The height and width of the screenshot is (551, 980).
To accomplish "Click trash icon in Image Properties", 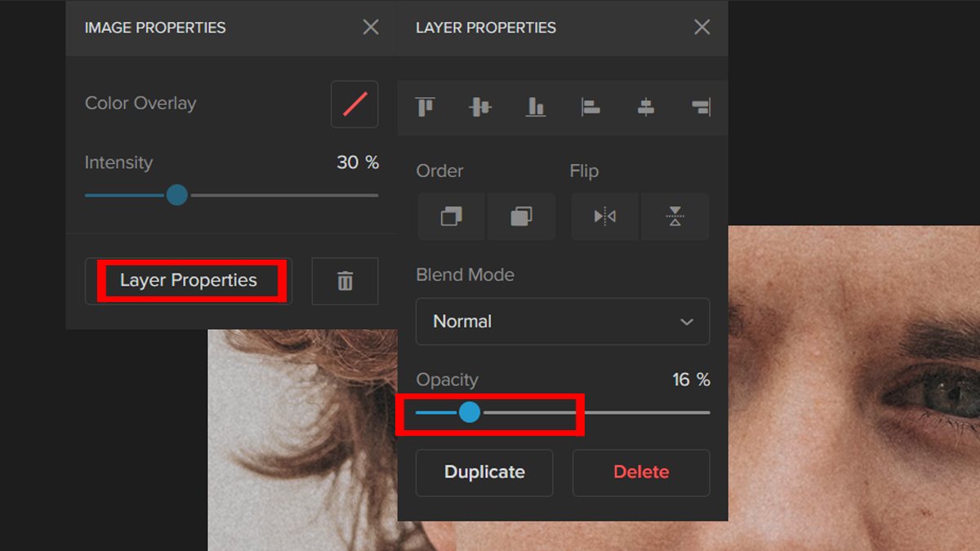I will pyautogui.click(x=345, y=282).
